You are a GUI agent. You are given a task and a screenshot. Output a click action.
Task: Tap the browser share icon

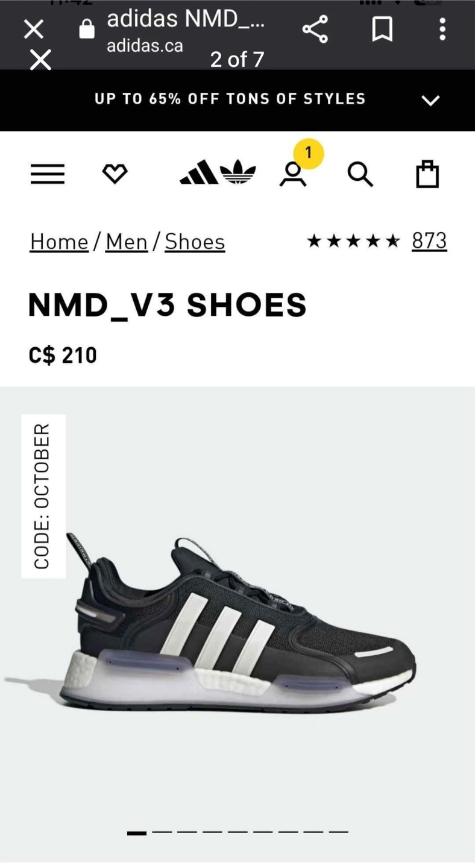[315, 29]
